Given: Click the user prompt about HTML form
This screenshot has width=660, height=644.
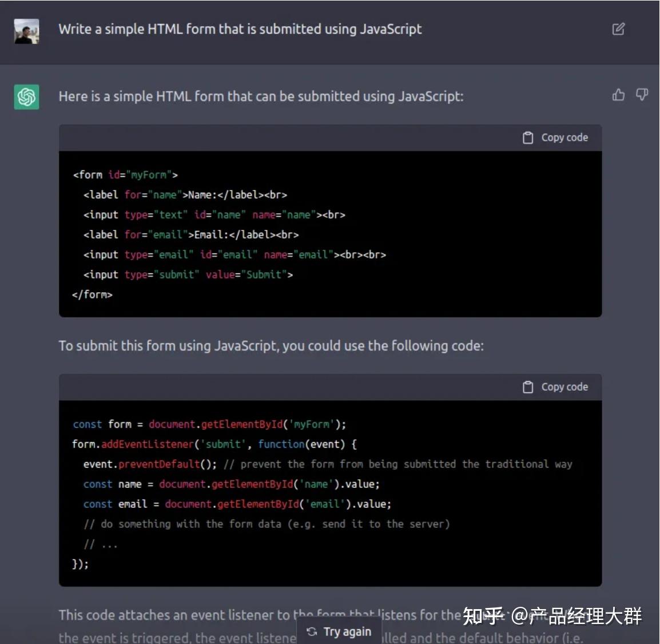Looking at the screenshot, I should click(x=240, y=29).
